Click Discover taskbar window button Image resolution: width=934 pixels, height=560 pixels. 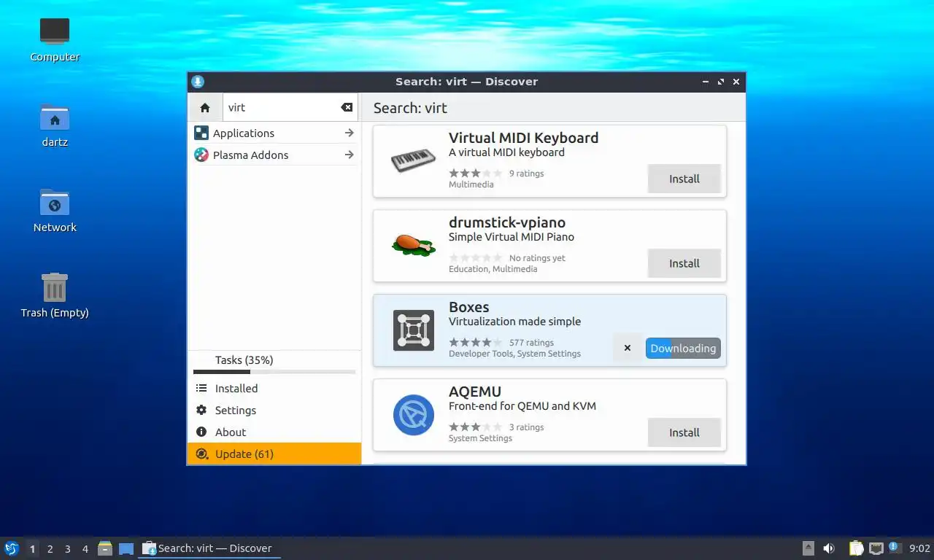[209, 548]
